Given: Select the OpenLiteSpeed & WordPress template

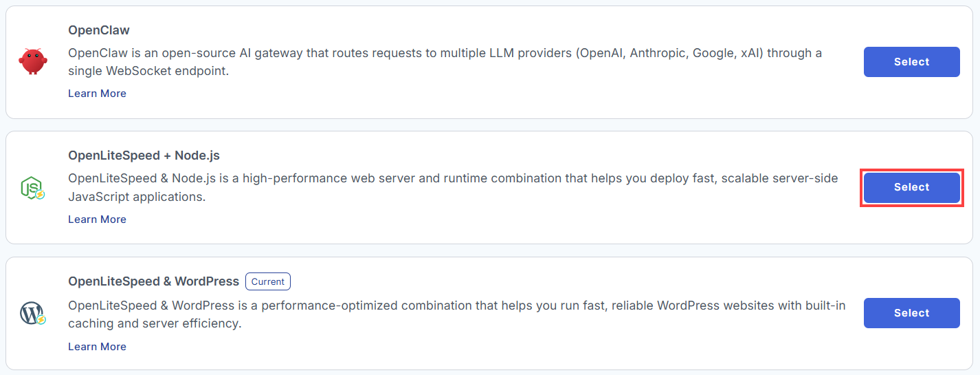Looking at the screenshot, I should pos(911,313).
